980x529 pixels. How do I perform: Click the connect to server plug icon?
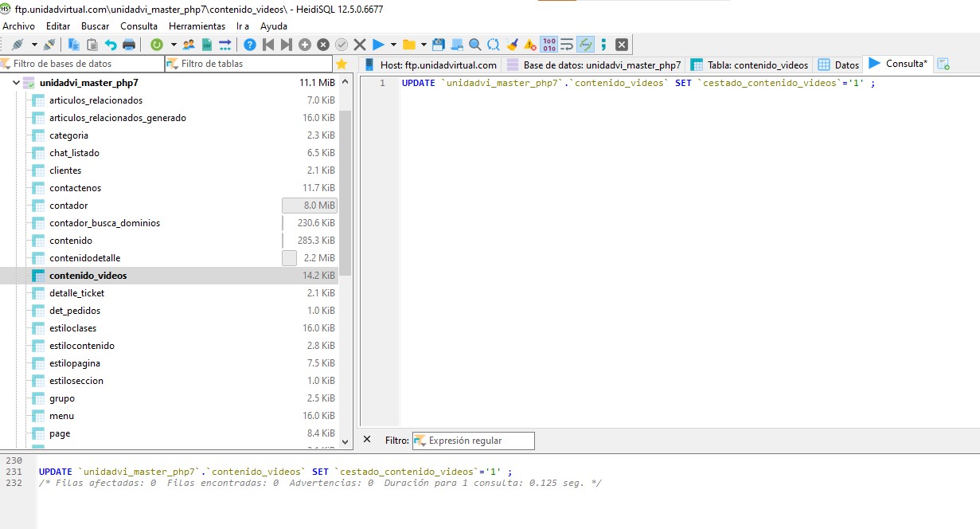point(17,45)
